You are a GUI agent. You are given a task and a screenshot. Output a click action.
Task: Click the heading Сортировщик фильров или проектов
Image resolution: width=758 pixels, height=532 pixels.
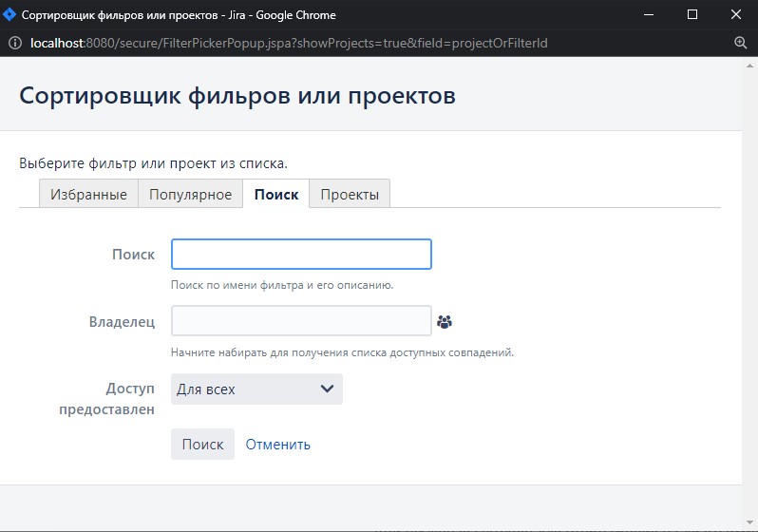(x=237, y=95)
